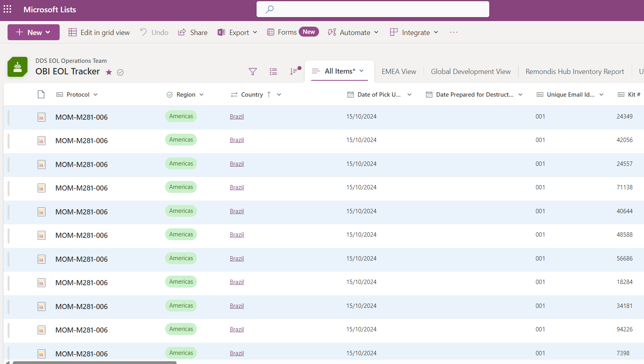Screen dimensions: 644x364
Task: Favorite the list with star icon
Action: click(x=109, y=72)
